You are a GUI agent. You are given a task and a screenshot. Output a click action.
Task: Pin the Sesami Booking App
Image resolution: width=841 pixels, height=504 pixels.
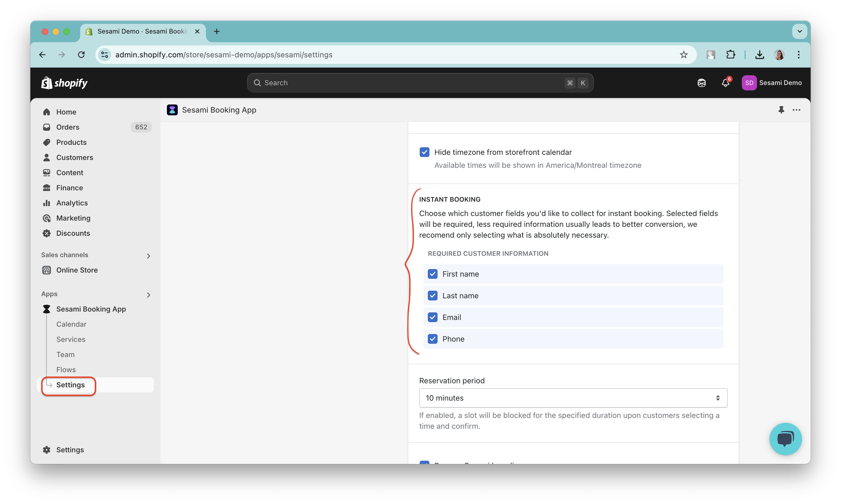[x=781, y=110]
